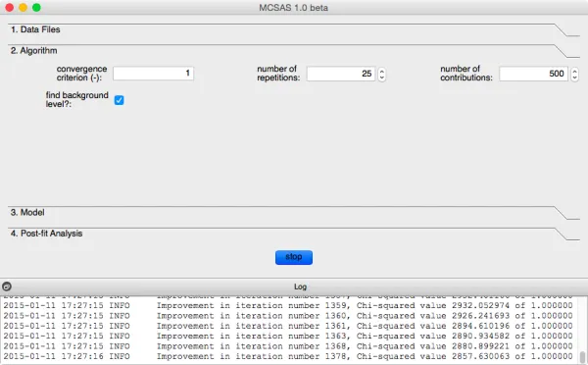Select log line for iteration number 1361

(x=288, y=326)
